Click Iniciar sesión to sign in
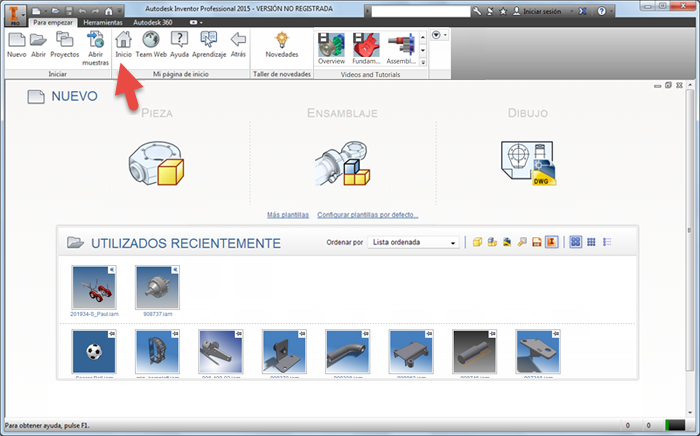 (x=537, y=11)
